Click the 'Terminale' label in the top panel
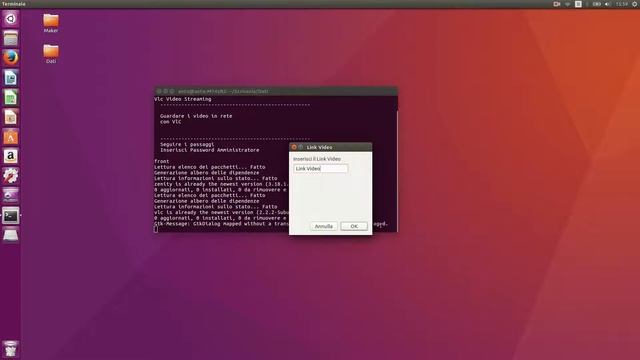 [13, 4]
